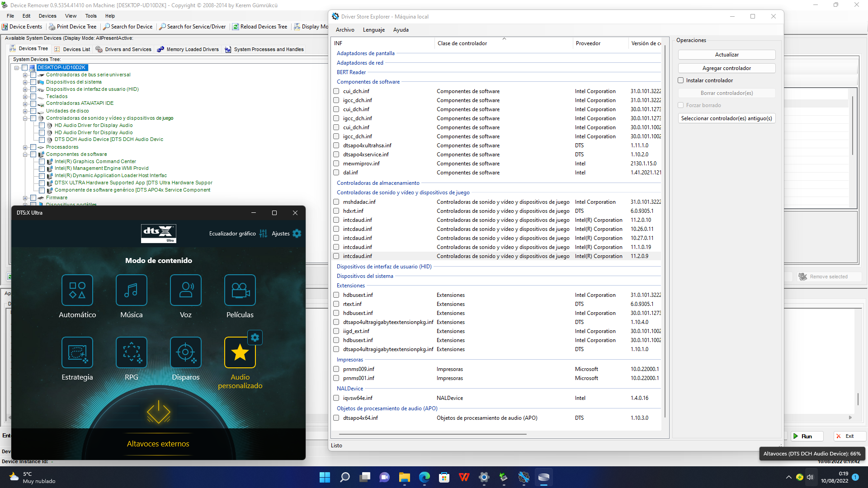Switch to Memory Loaded Drivers tab
The image size is (868, 488).
click(188, 49)
